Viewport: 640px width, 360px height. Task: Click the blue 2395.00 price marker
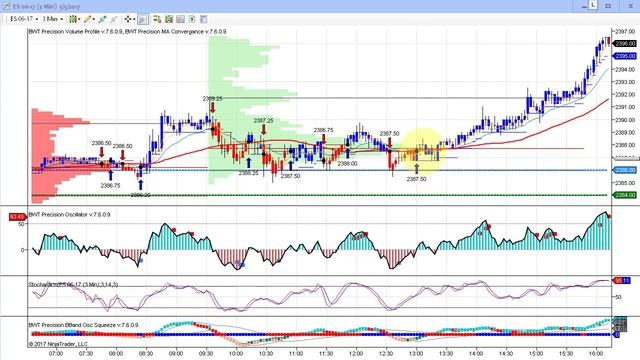click(x=625, y=56)
